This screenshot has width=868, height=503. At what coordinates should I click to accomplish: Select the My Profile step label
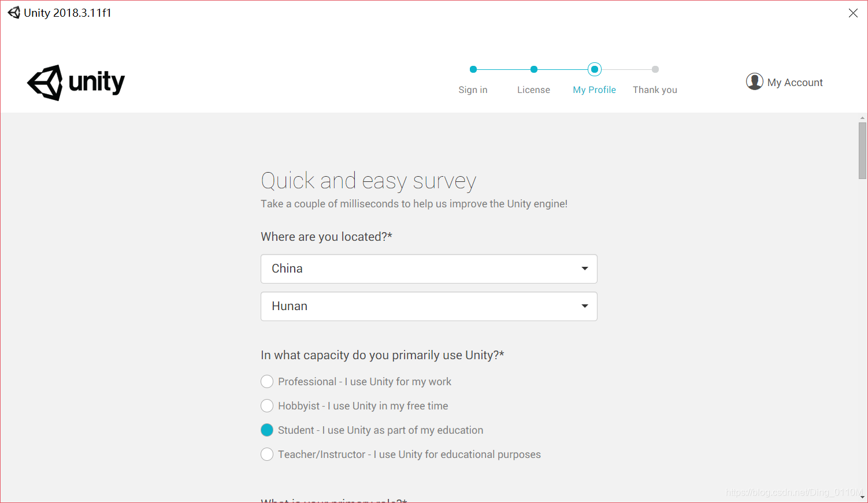(594, 90)
